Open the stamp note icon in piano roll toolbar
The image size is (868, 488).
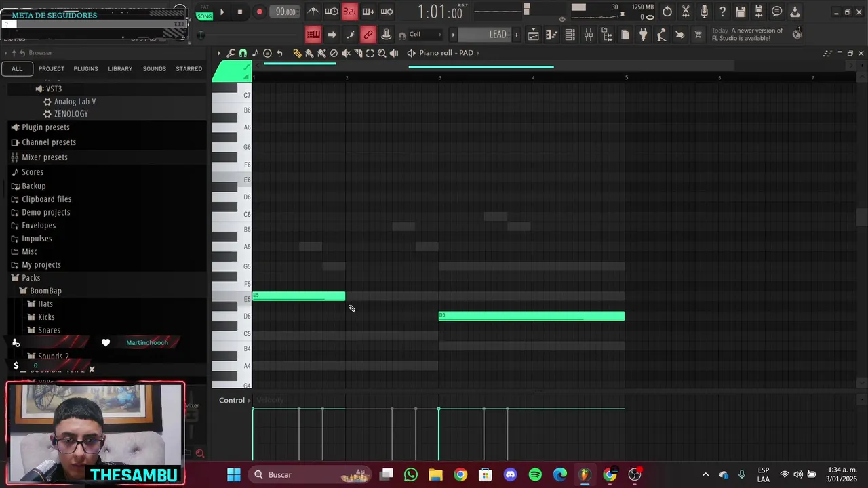[x=255, y=53]
